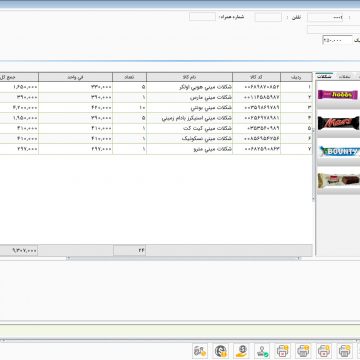Click the total quantity 24 footer cell
This screenshot has height=360, width=360.
[130, 250]
